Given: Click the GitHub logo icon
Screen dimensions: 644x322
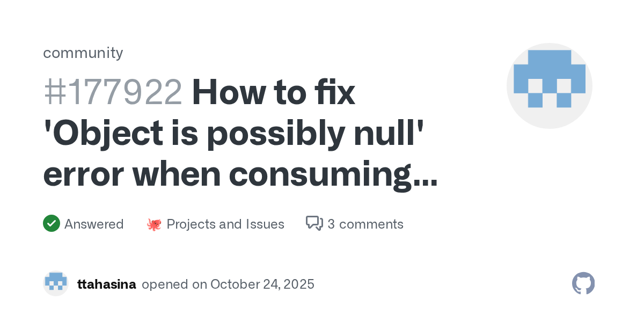Looking at the screenshot, I should coord(583,283).
